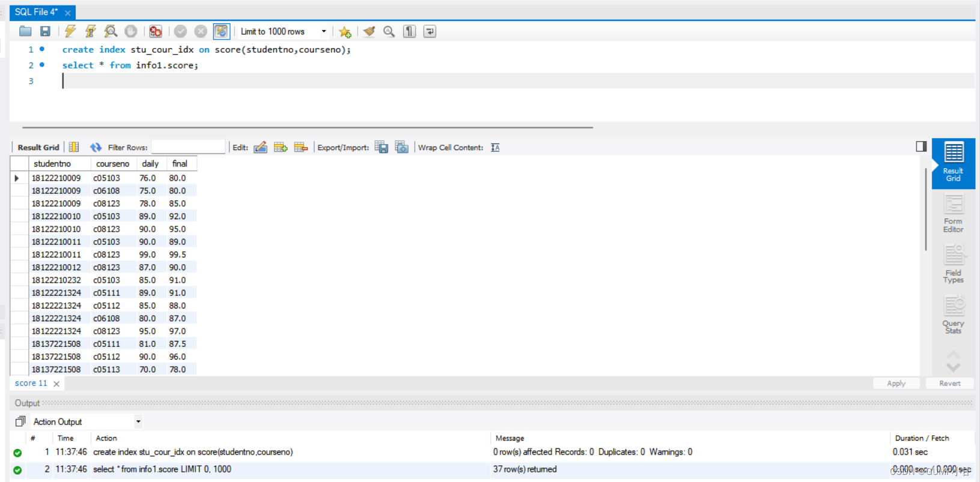Image resolution: width=980 pixels, height=482 pixels.
Task: Open the Field Types view
Action: (x=953, y=264)
